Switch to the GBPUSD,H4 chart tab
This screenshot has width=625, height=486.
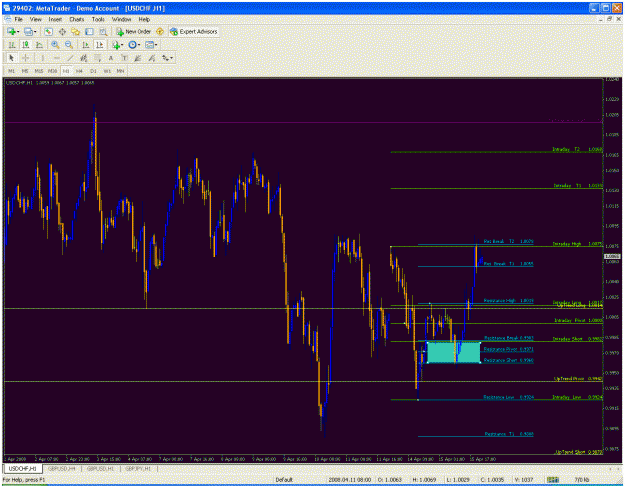click(62, 468)
